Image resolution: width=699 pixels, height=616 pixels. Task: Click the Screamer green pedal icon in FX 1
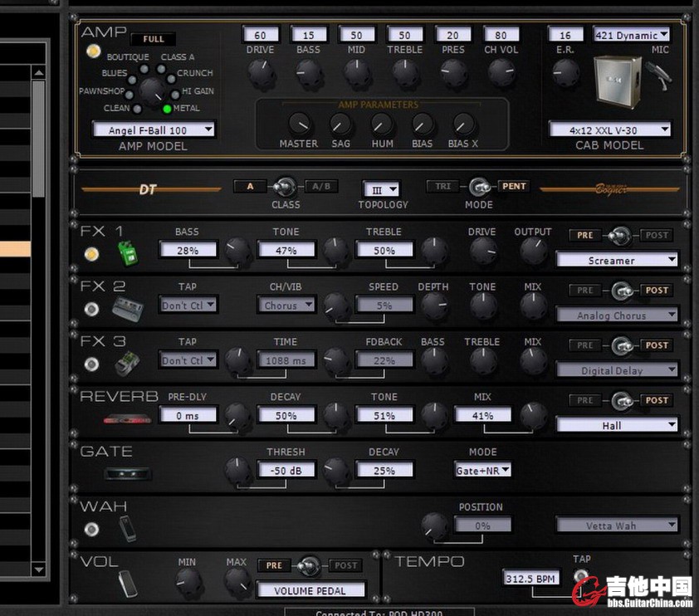click(128, 254)
